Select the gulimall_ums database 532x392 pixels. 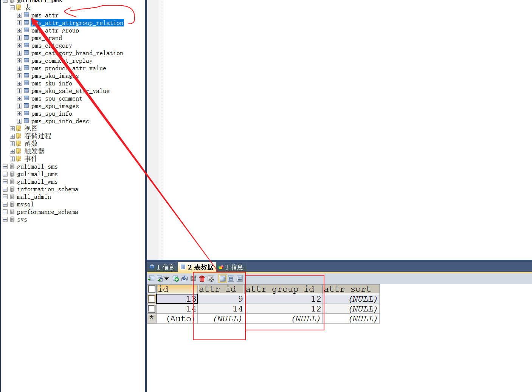point(37,174)
